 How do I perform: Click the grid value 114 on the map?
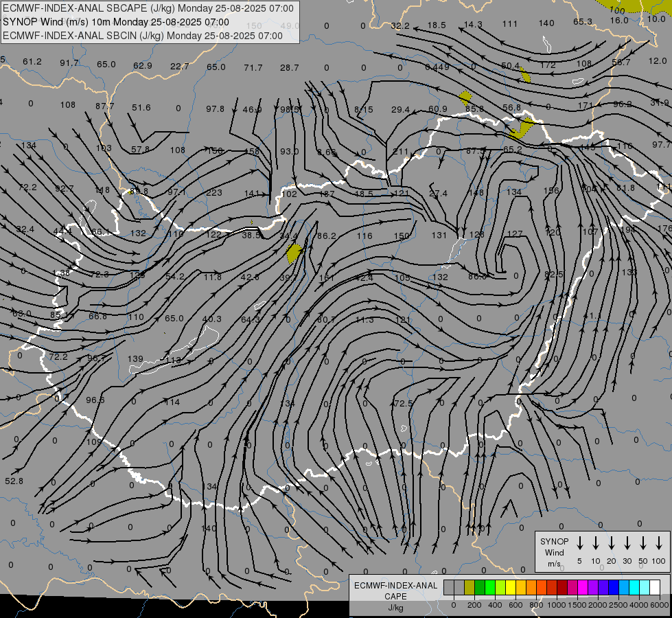click(x=172, y=402)
